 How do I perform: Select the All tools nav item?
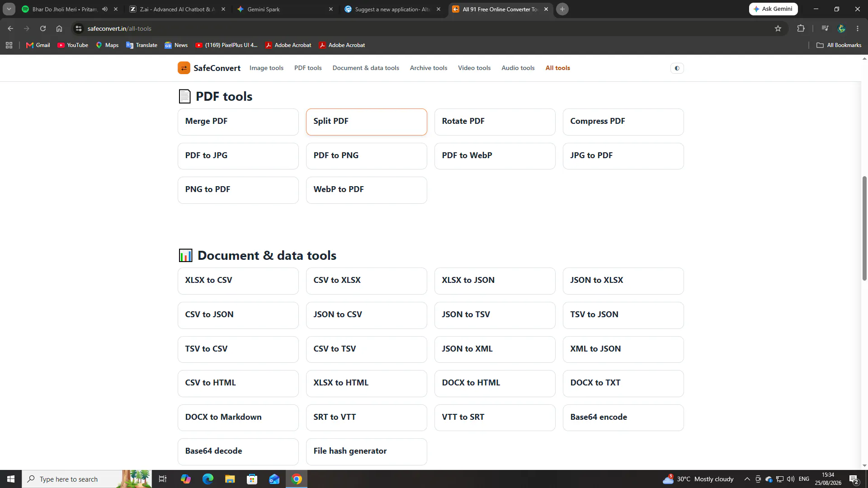pyautogui.click(x=557, y=68)
